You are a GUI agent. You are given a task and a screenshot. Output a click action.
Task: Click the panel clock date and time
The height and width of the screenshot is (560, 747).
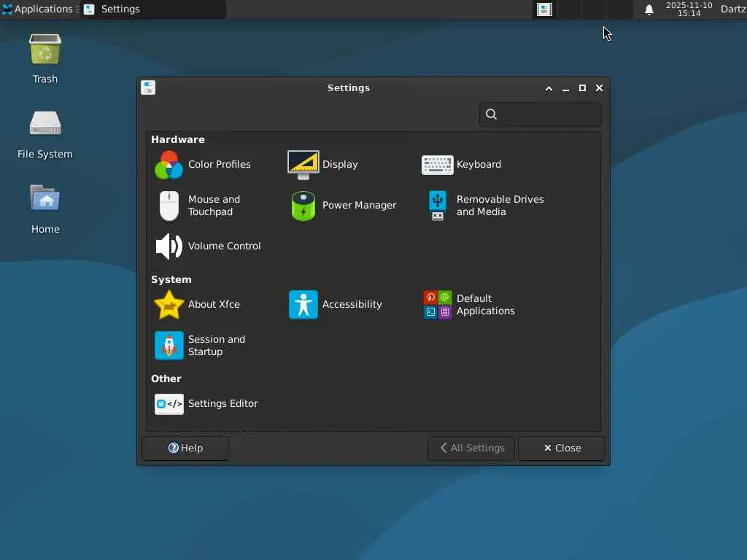coord(689,9)
